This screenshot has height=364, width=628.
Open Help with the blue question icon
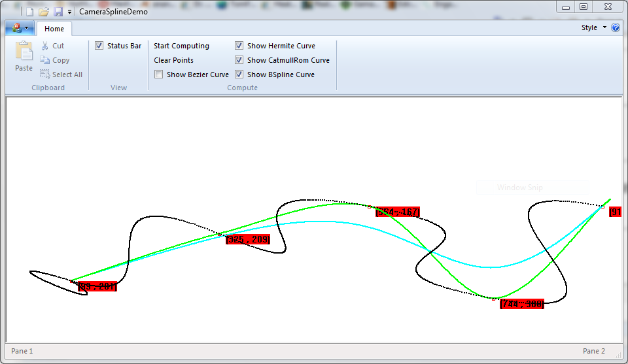pyautogui.click(x=616, y=28)
